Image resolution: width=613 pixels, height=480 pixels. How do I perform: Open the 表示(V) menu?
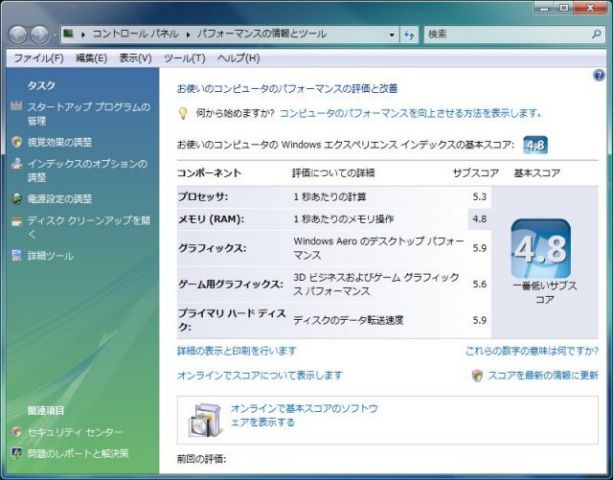pyautogui.click(x=135, y=58)
